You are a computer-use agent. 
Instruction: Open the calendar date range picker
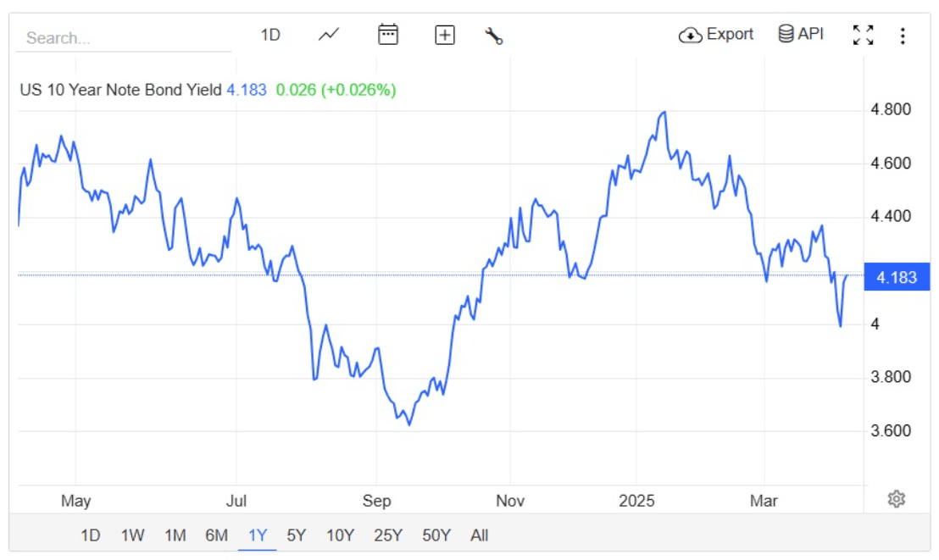[387, 34]
